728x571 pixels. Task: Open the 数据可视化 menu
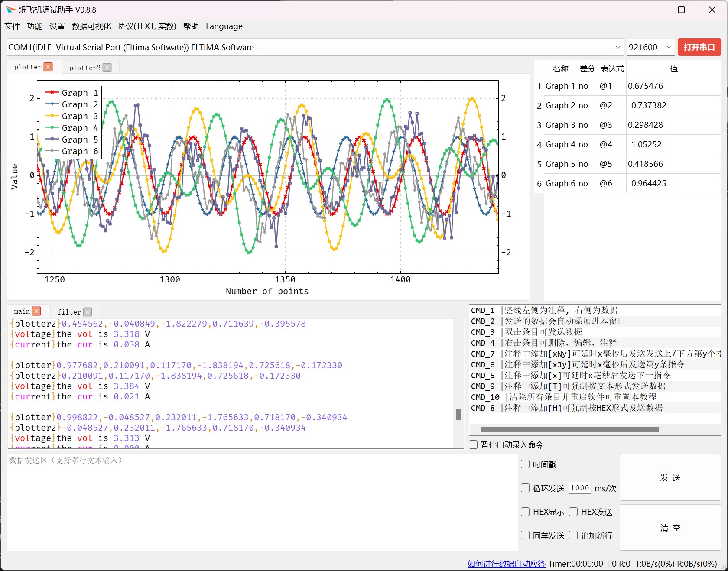(x=91, y=26)
